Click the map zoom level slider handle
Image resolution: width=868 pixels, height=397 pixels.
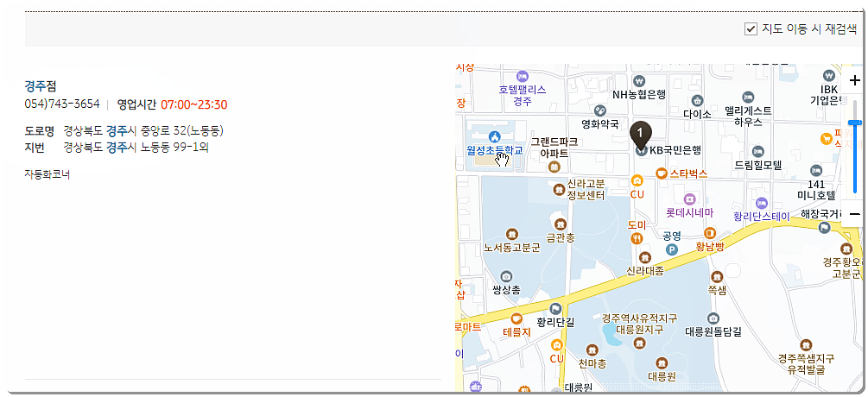tap(855, 123)
